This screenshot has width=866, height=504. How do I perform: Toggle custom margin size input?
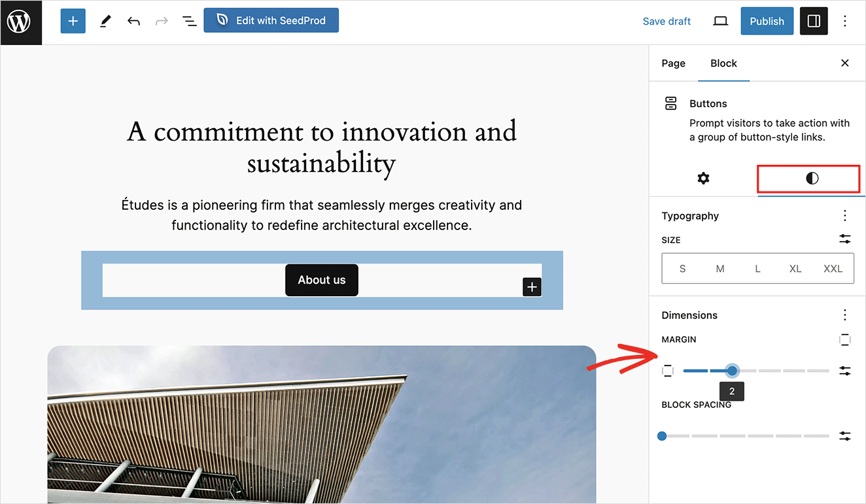click(x=844, y=371)
